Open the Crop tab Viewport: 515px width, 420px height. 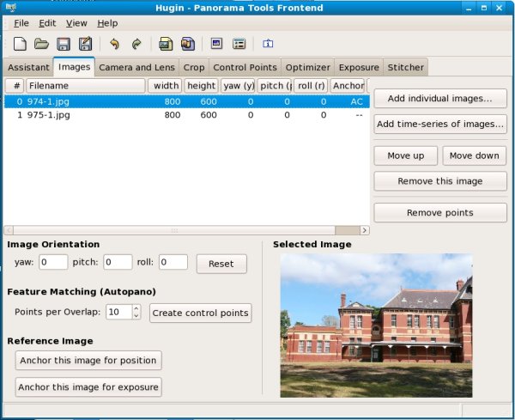tap(194, 67)
